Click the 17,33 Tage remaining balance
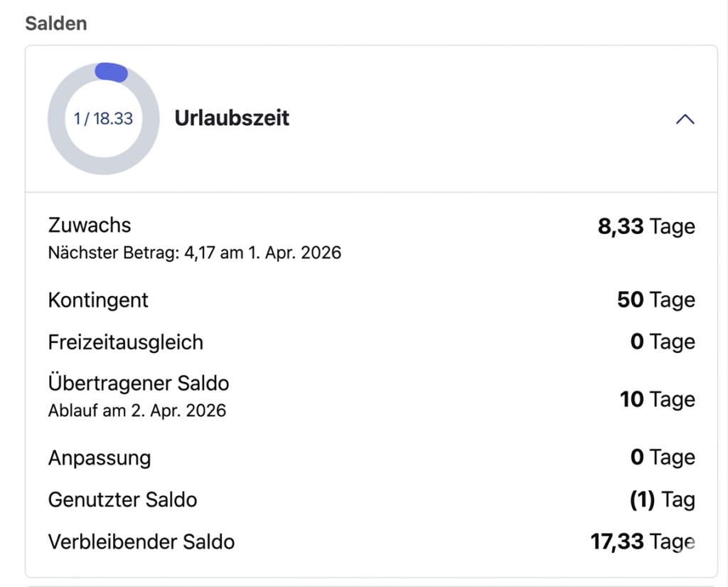728x587 pixels. click(642, 542)
